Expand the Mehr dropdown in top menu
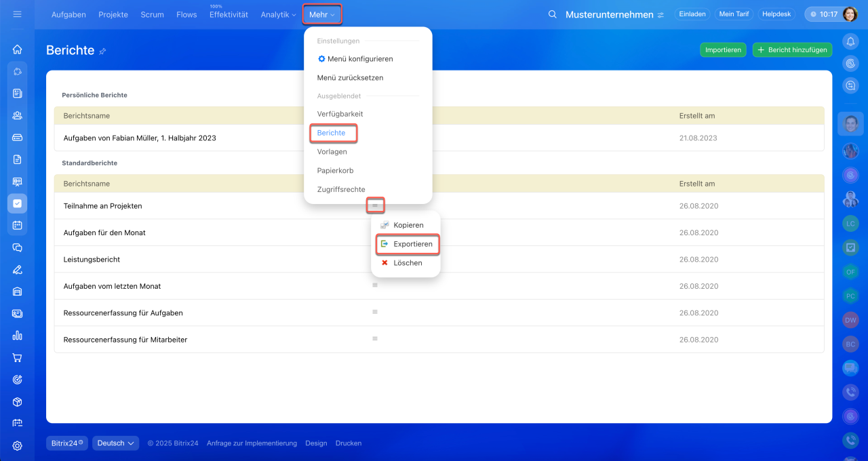Screen dimensions: 868x461 (322, 14)
